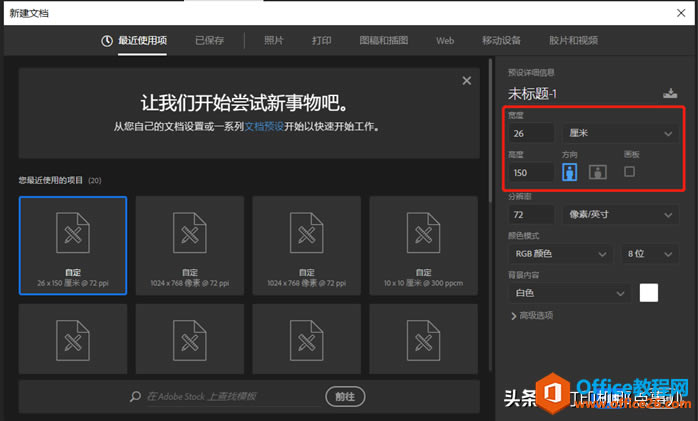Enable the 画板 artboard checkbox

[x=629, y=171]
